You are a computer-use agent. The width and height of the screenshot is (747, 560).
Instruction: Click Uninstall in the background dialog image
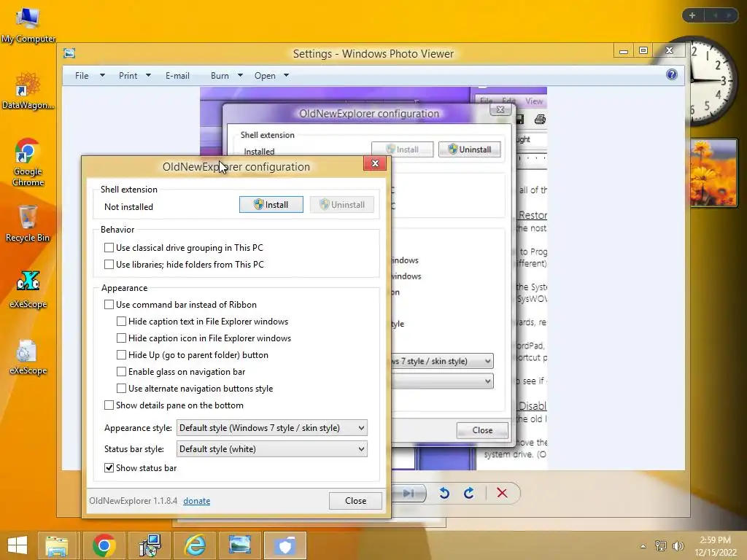pyautogui.click(x=469, y=149)
